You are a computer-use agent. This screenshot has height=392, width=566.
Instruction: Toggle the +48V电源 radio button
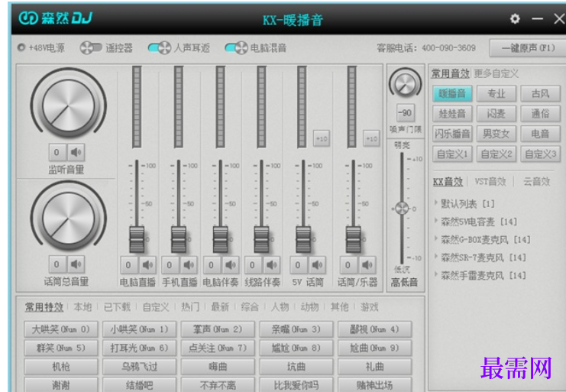point(21,47)
